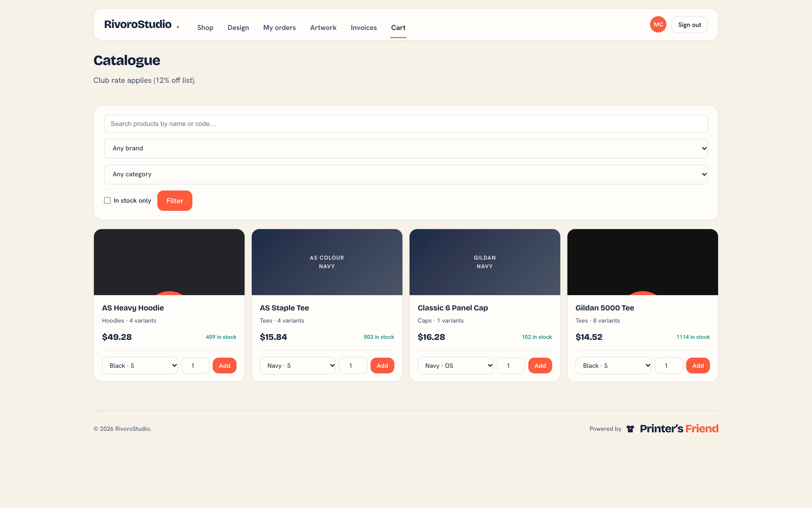
Task: Add AS Staple Tee to cart
Action: pos(382,366)
